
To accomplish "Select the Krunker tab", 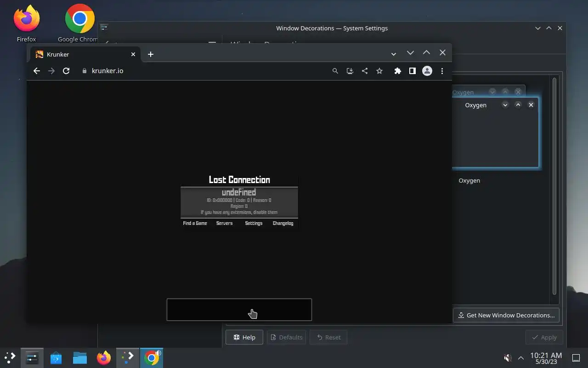I will coord(85,54).
